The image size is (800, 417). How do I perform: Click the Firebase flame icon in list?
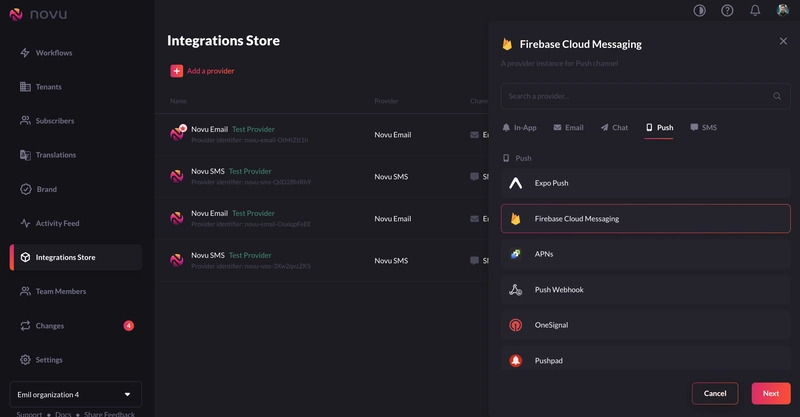516,218
